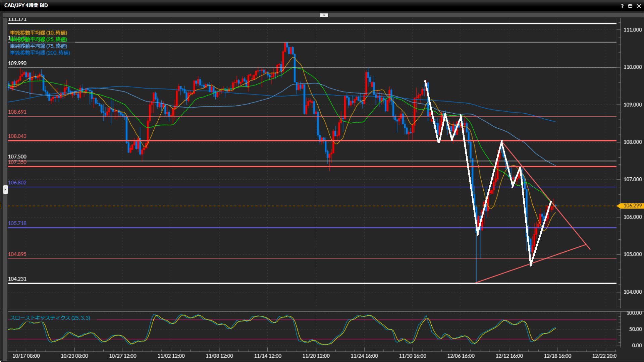This screenshot has height=362, width=644.
Task: Maximize the CAD/JPY chart window
Action: click(x=630, y=6)
